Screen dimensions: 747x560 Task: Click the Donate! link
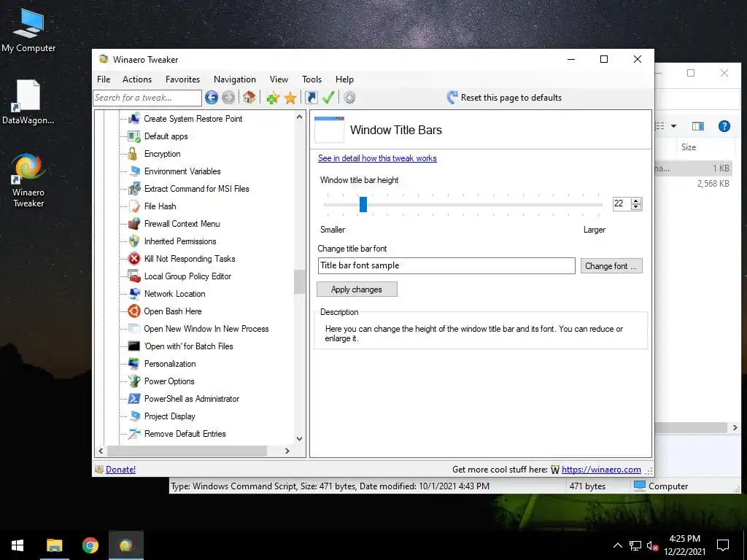click(120, 470)
